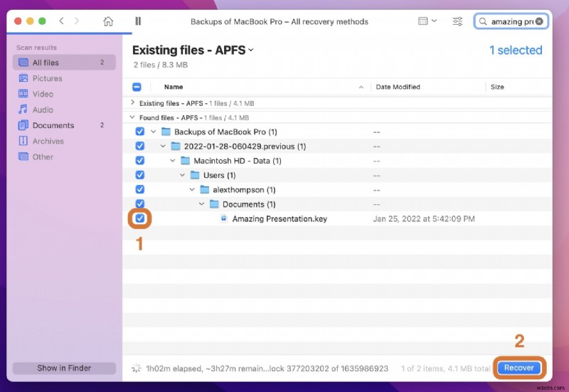Clear the search field text
The image size is (569, 392).
(x=539, y=21)
